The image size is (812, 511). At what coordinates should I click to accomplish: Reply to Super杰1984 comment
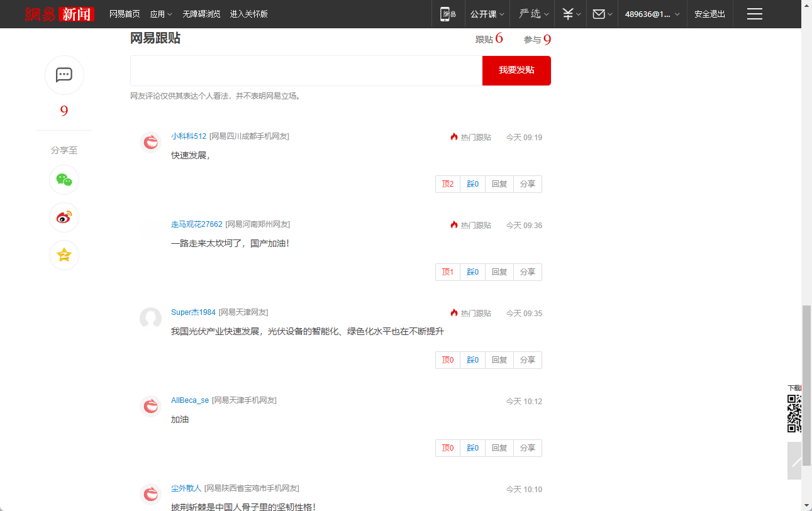[499, 360]
